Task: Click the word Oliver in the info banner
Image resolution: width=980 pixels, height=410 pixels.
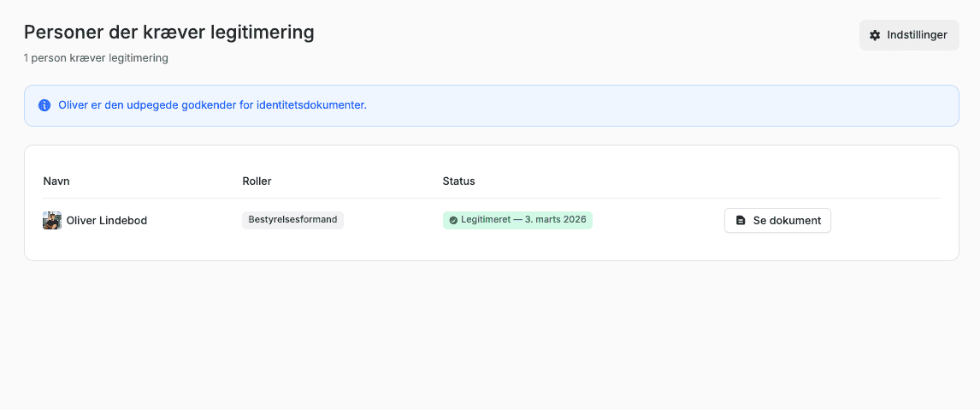Action: point(73,105)
